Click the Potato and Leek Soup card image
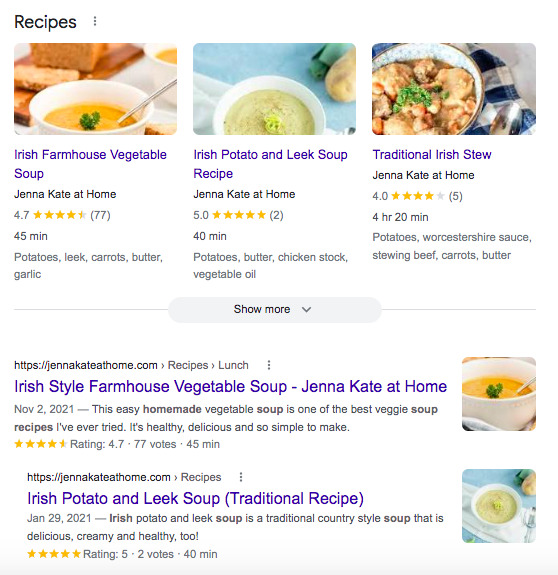Viewport: 558px width, 575px height. coord(274,89)
